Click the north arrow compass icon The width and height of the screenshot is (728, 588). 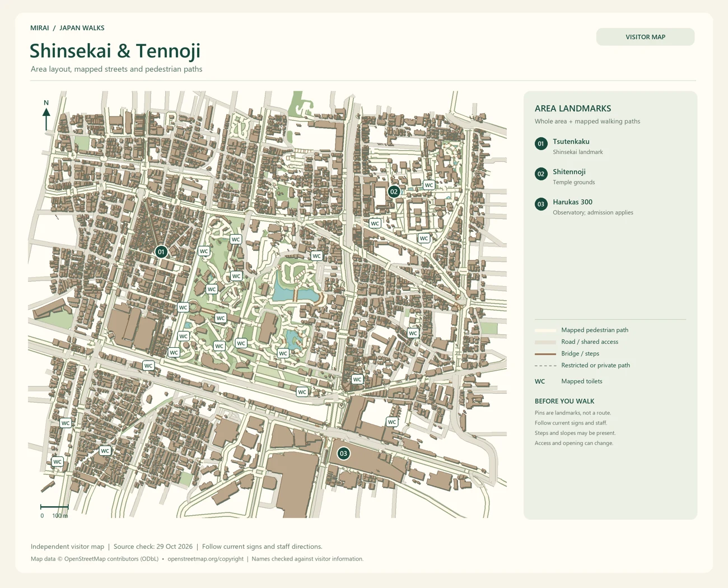coord(46,115)
